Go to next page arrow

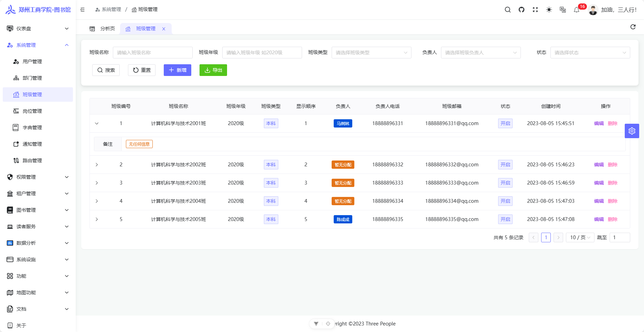pyautogui.click(x=558, y=237)
